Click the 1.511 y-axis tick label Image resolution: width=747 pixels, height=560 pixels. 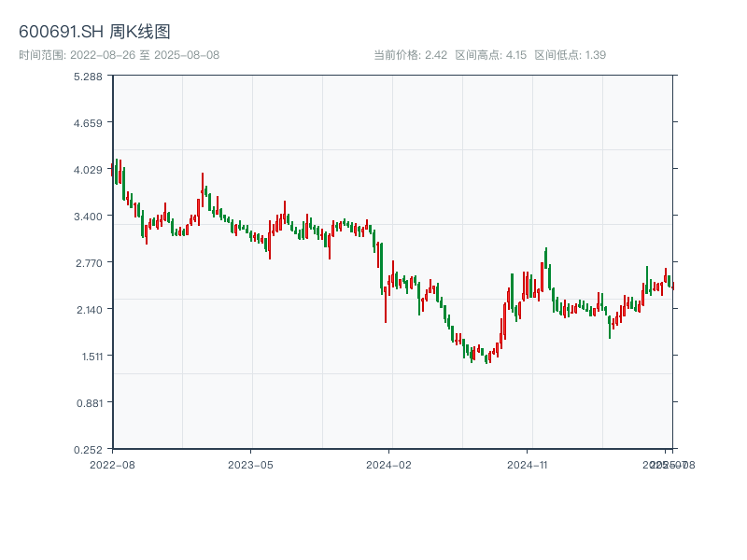[x=88, y=356]
